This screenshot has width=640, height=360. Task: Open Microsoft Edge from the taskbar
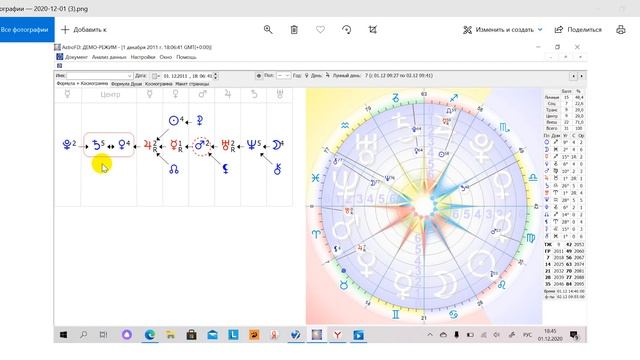click(150, 335)
